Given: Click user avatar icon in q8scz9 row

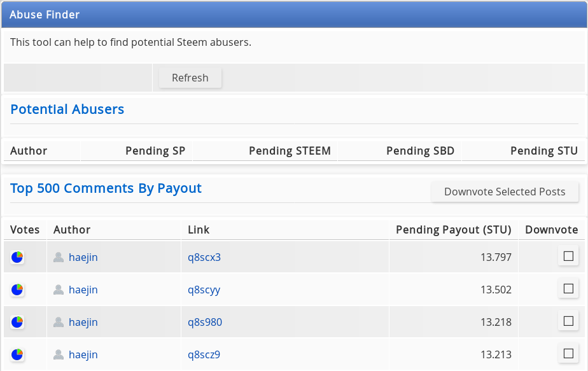Looking at the screenshot, I should 59,354.
